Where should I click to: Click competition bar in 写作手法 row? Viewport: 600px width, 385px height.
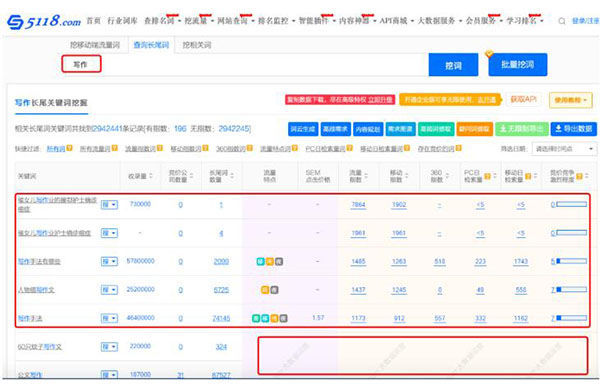571,318
